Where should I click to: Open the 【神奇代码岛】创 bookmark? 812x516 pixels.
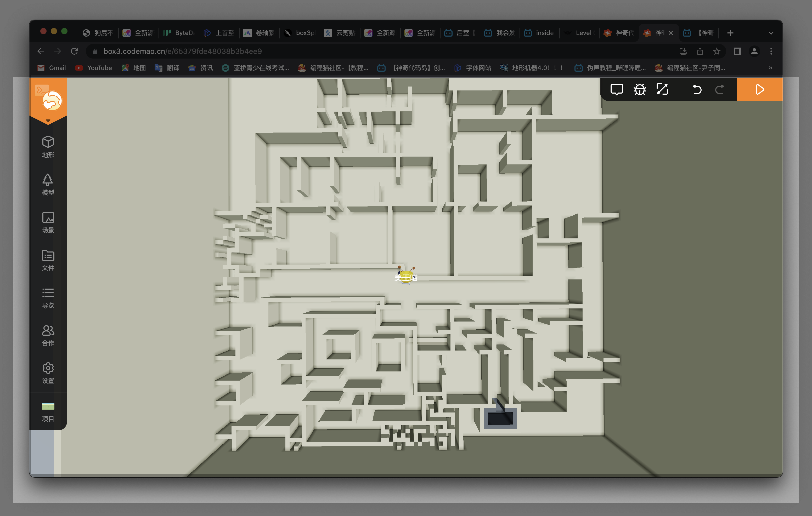coord(411,68)
